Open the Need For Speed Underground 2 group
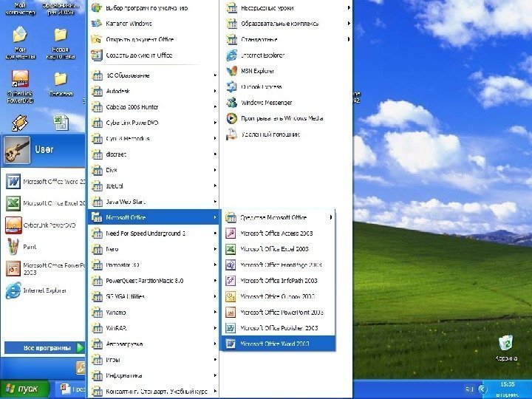 tap(154, 233)
